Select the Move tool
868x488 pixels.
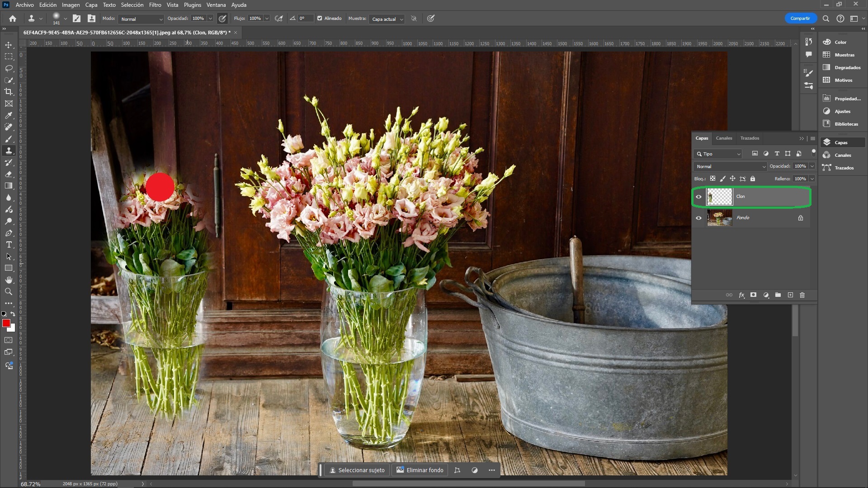(9, 45)
